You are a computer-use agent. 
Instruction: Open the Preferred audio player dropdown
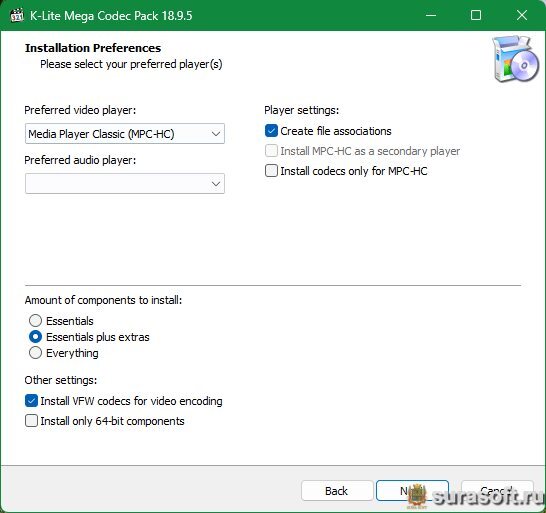click(125, 184)
